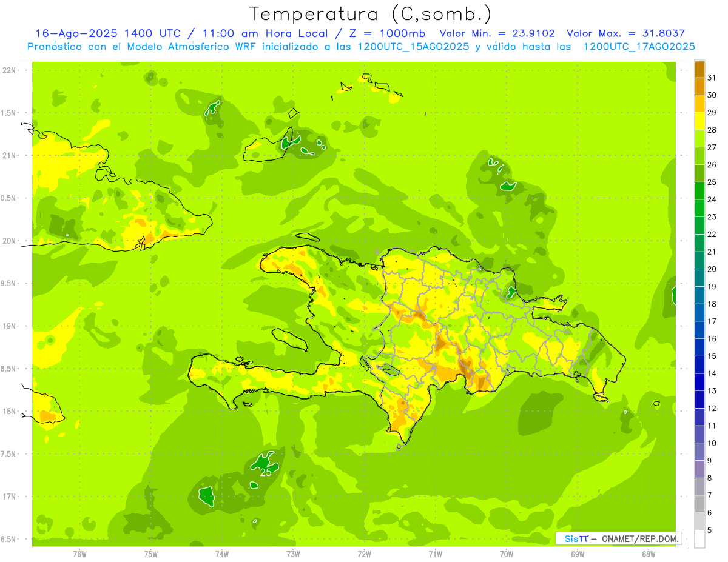Select the swatch between 25 and 26
The width and height of the screenshot is (728, 562).
coord(700,173)
